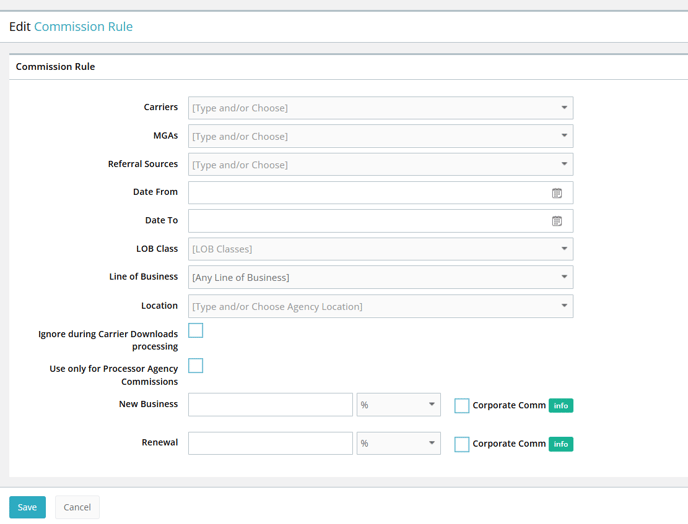Viewport: 688px width, 524px height.
Task: Open the New Business percent unit dropdown
Action: [398, 405]
